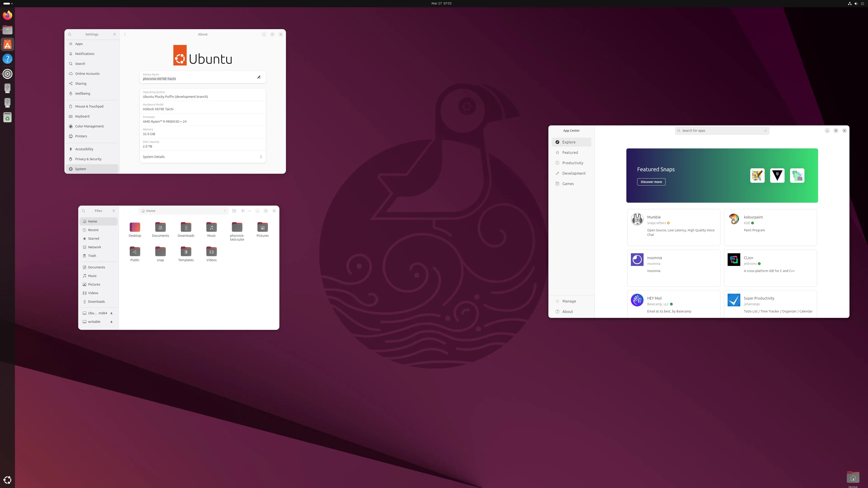Select Privacy & Security in Settings sidebar
The image size is (868, 488).
tap(88, 159)
